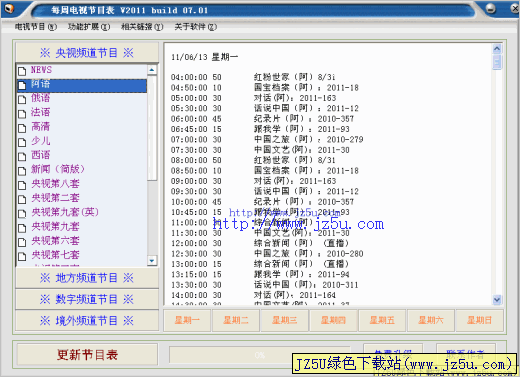This screenshot has width=520, height=377.
Task: Show Saturday schedule with 星期六 button
Action: (x=431, y=320)
